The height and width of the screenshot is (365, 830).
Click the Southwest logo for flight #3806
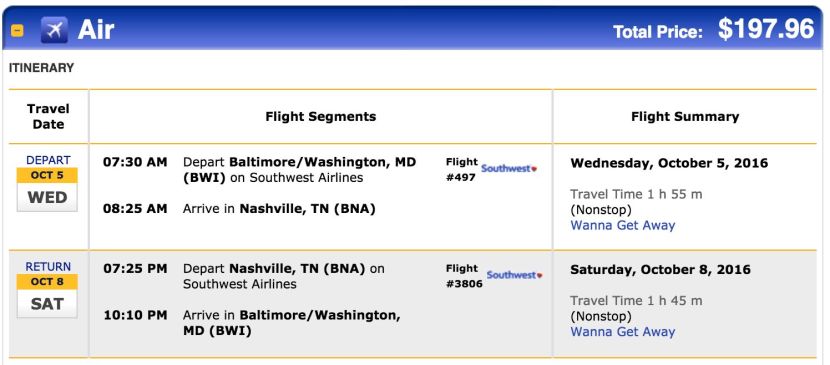click(x=514, y=275)
